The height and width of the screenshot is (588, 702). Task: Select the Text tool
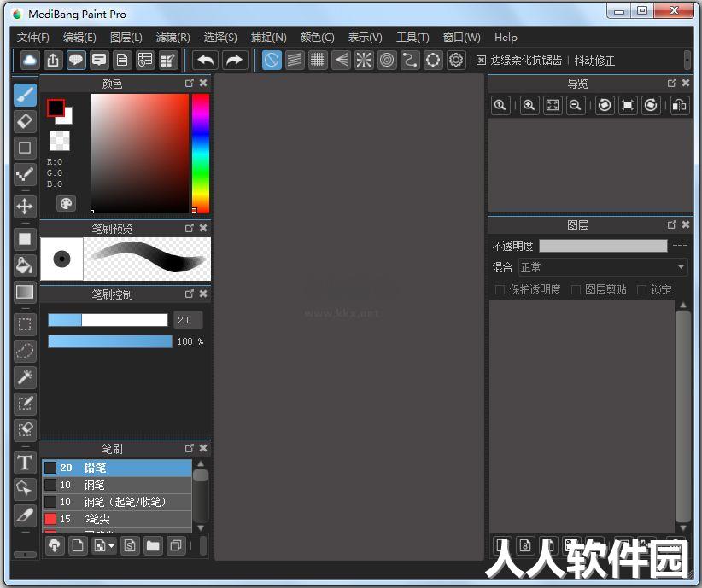[25, 463]
